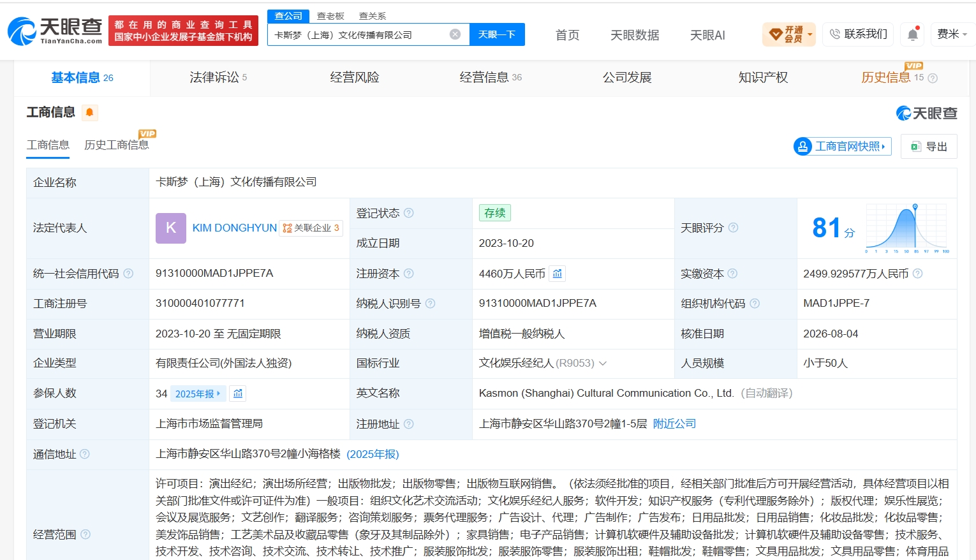
Task: Open the help icon beside 纳税人识别号
Action: coord(430,304)
